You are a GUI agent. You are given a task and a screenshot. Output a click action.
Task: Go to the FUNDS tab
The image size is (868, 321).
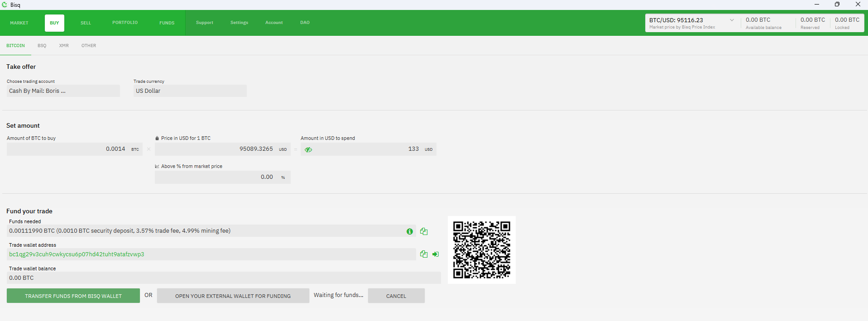(x=167, y=23)
